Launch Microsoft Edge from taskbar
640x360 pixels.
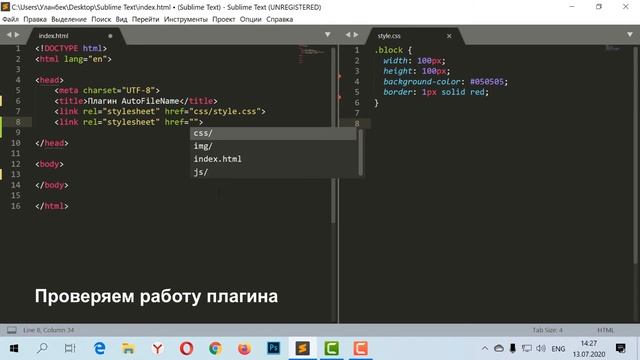coord(99,348)
